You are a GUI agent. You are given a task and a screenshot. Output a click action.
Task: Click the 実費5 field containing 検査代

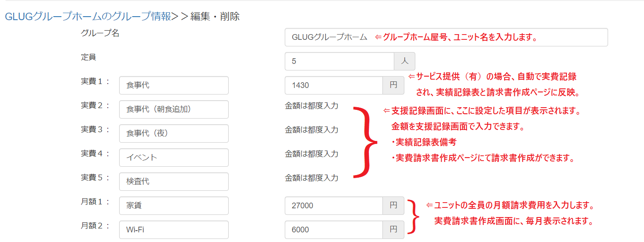point(173,182)
